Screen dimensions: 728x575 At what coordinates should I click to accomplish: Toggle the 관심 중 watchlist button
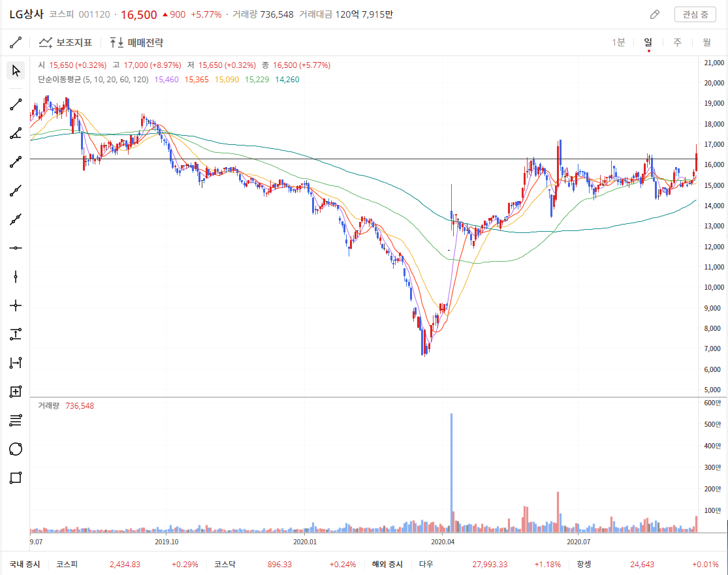coord(695,14)
